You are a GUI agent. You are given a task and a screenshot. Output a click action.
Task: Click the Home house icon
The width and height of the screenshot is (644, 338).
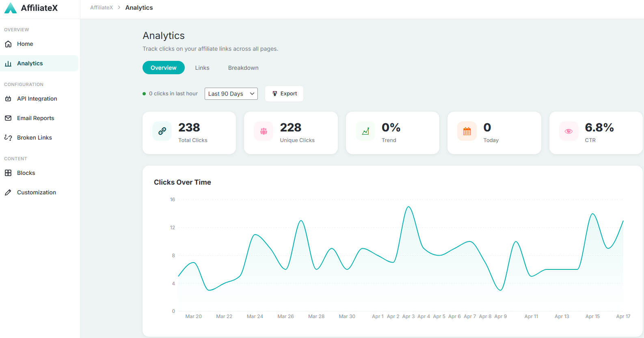8,44
